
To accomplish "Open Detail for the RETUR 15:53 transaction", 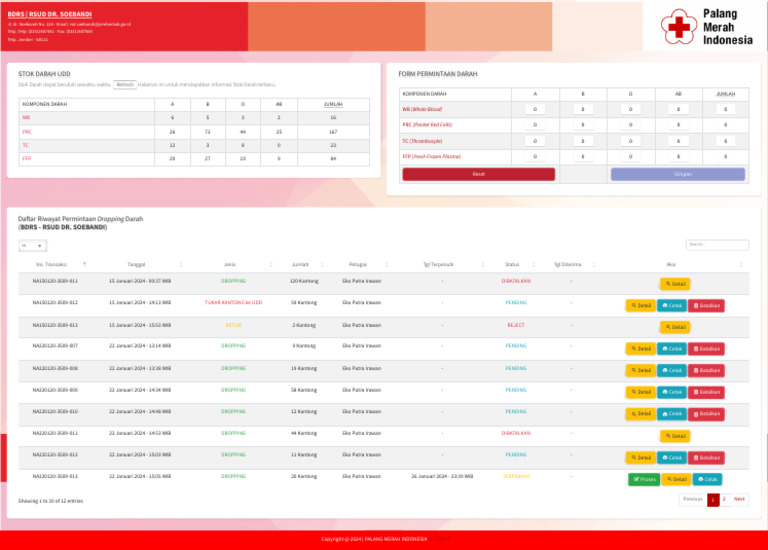I will point(675,327).
